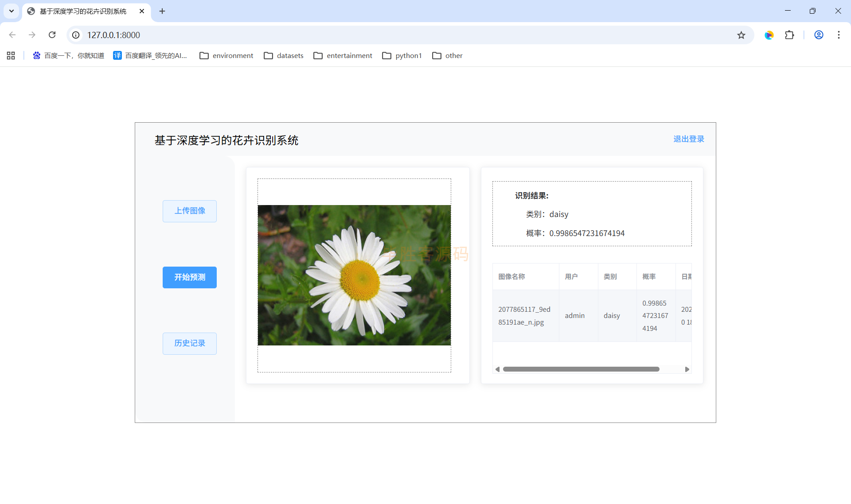Open the apps grid shortcut icon
Screen dimensions: 851x504
(x=11, y=55)
